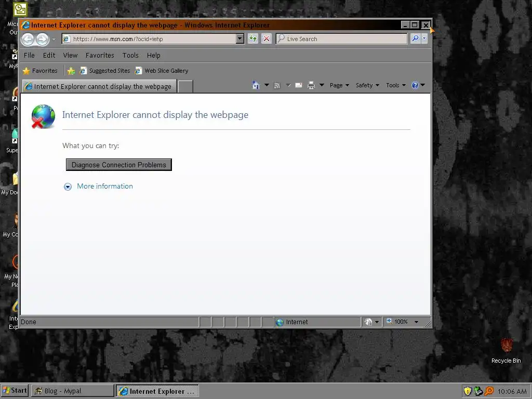Open the Web Slice Gallery link
Image resolution: width=532 pixels, height=399 pixels.
tap(162, 71)
